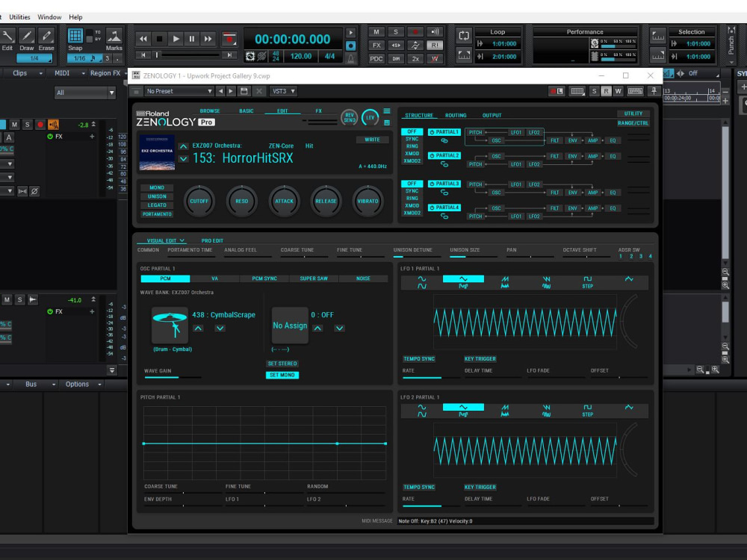747x560 pixels.
Task: Open the VISUAL EDIT dropdown
Action: (165, 240)
